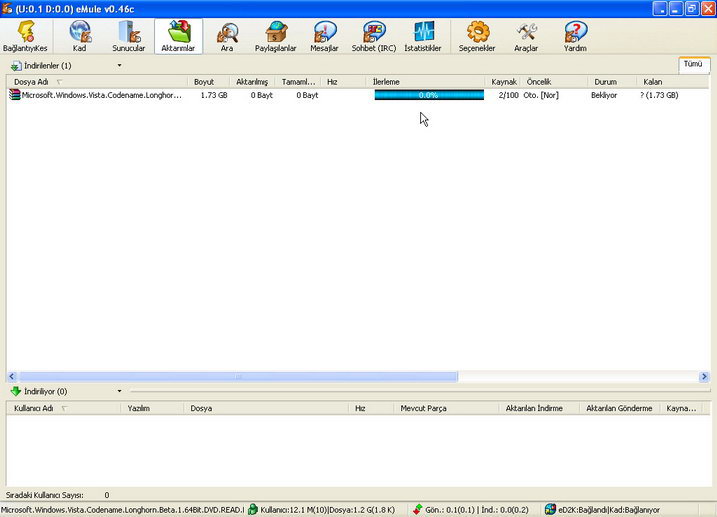Sort downloads by Dosya Adı column
The height and width of the screenshot is (517, 717).
click(x=97, y=82)
